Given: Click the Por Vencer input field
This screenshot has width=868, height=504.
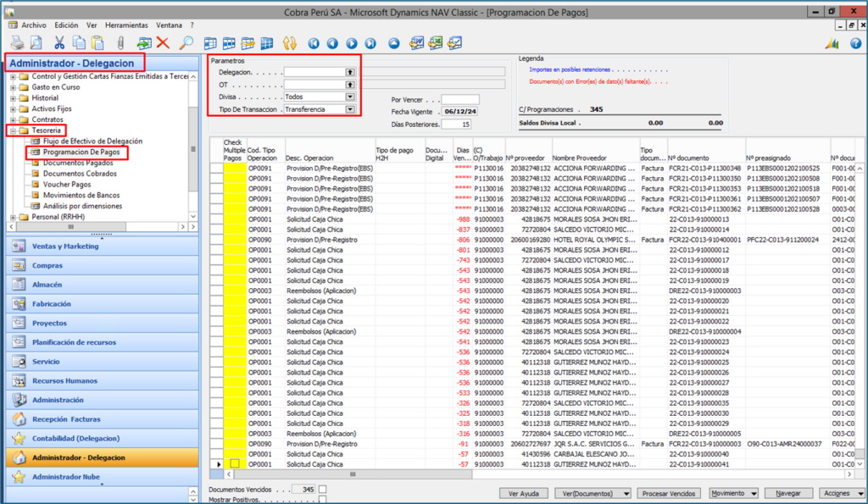Looking at the screenshot, I should pyautogui.click(x=460, y=100).
